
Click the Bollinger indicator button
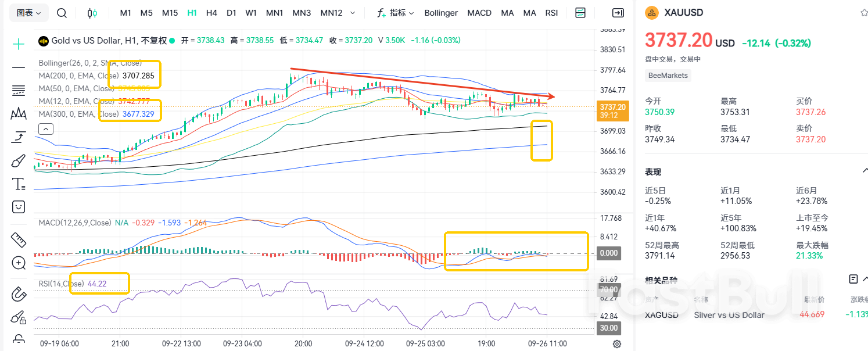[441, 12]
